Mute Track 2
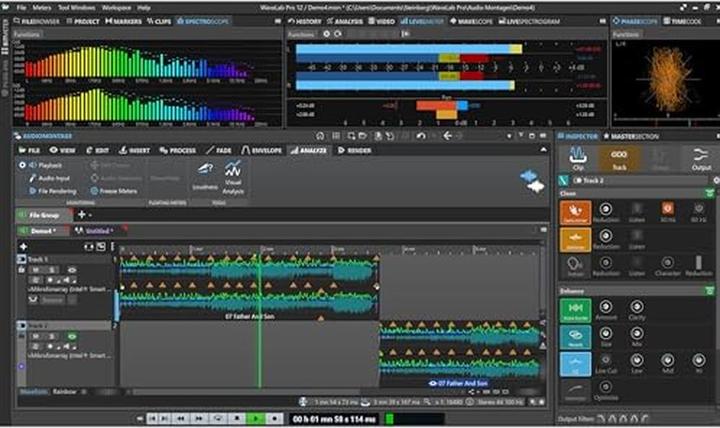This screenshot has width=720, height=428. click(x=35, y=336)
